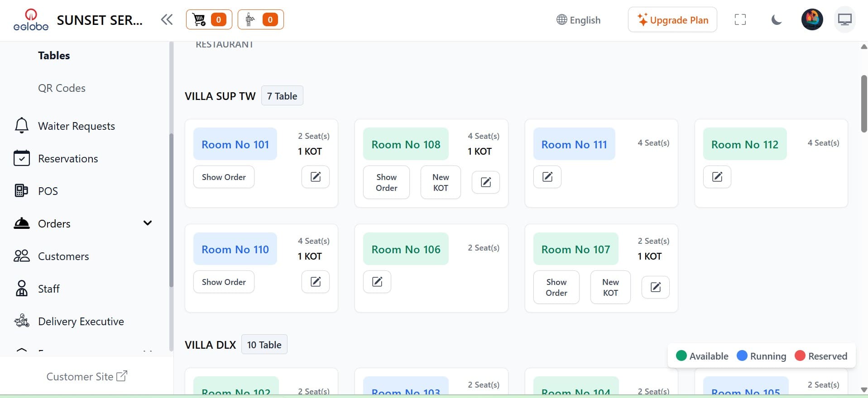868x398 pixels.
Task: Click the Orders cloche icon
Action: pyautogui.click(x=22, y=223)
